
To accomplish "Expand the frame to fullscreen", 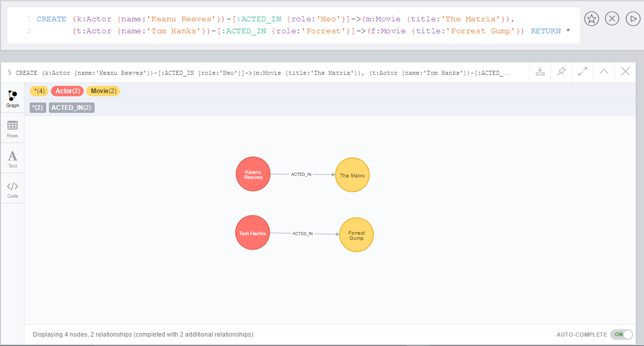I will pos(582,72).
